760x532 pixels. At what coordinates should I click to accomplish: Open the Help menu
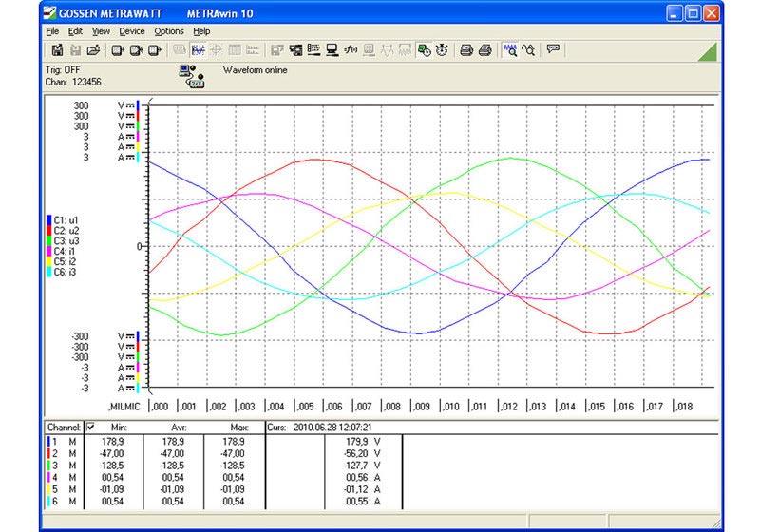click(201, 31)
